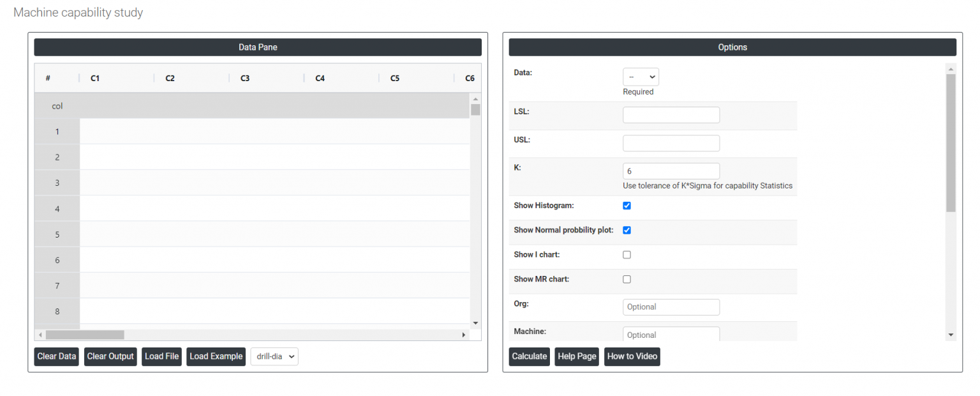Screen dimensions: 980x396
Task: Click the data grid horizontal scroll right arrow
Action: [464, 335]
